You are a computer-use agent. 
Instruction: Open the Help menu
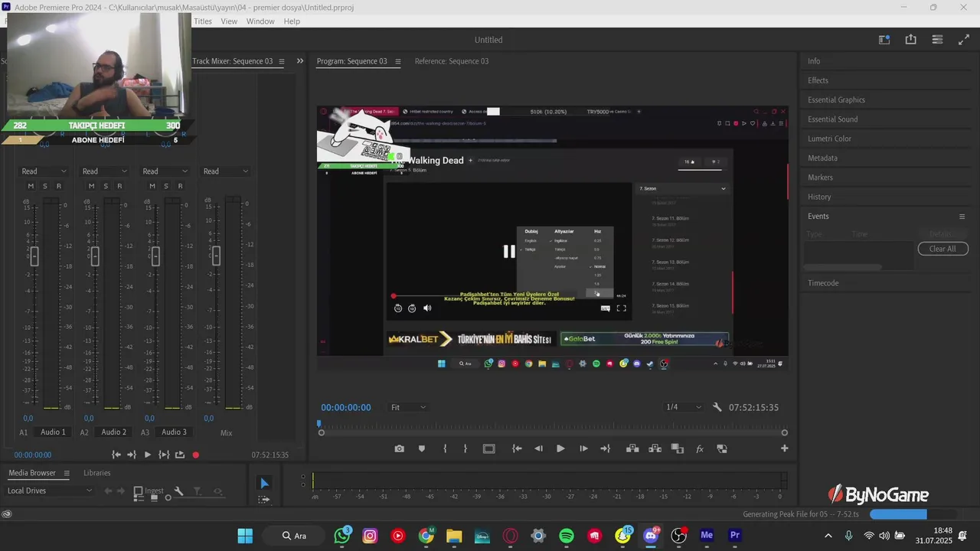coord(292,21)
